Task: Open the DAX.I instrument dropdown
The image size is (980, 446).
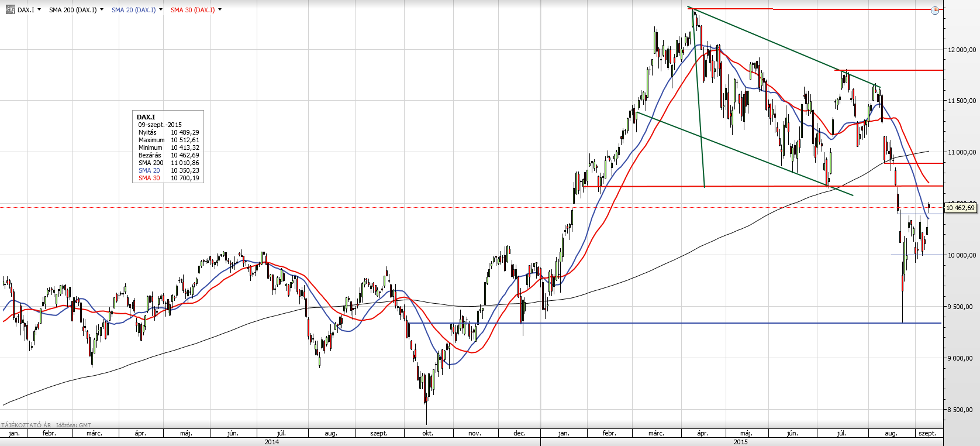Action: coord(39,9)
